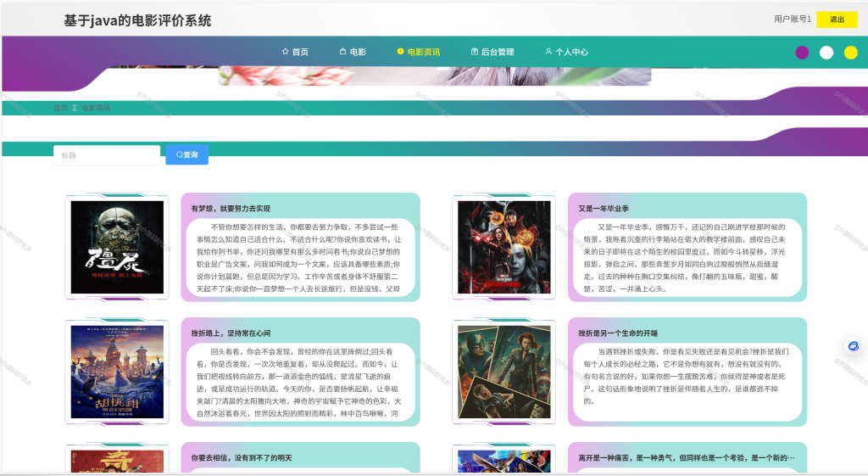This screenshot has width=868, height=476.
Task: Click the summary text beginning 又是一年毕业季，感慨万千
Action: 685,258
